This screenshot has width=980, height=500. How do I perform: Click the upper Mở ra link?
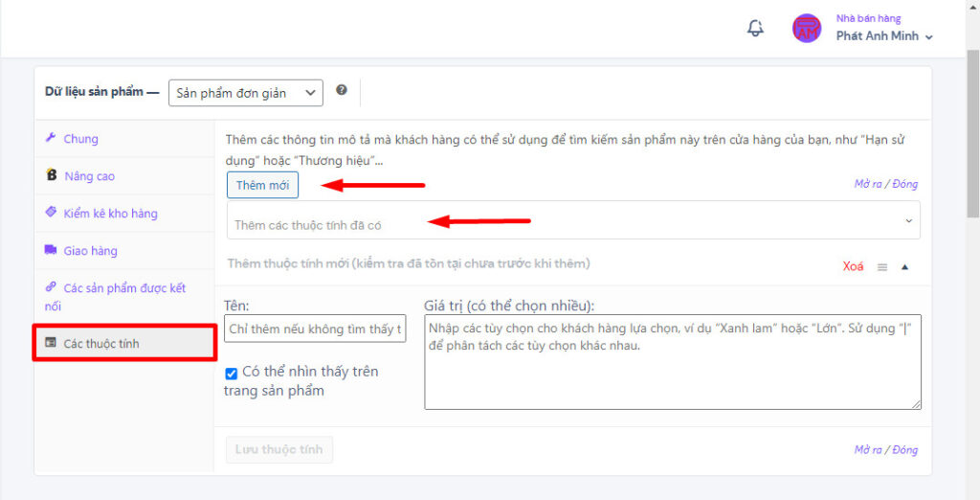868,184
